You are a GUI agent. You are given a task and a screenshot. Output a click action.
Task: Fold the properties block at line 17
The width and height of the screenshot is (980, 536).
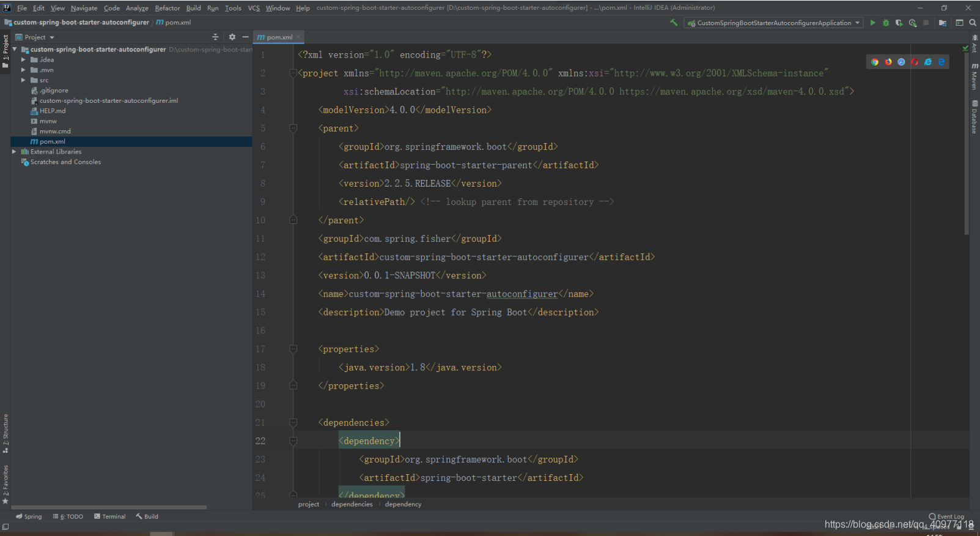pos(293,349)
